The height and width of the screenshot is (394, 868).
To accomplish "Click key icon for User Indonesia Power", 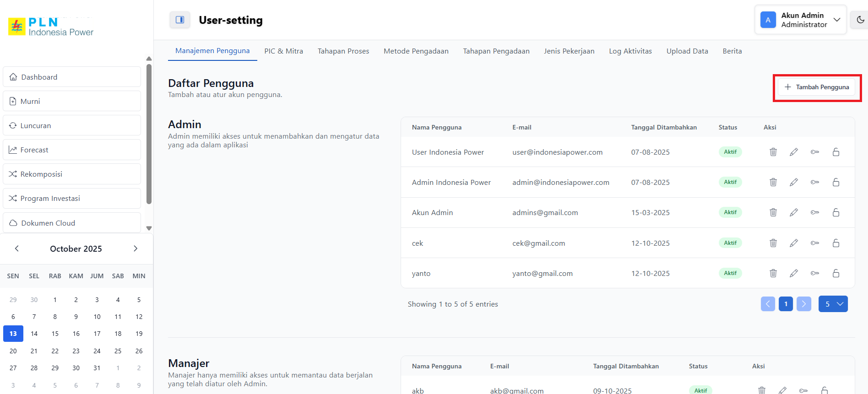I will (x=815, y=152).
